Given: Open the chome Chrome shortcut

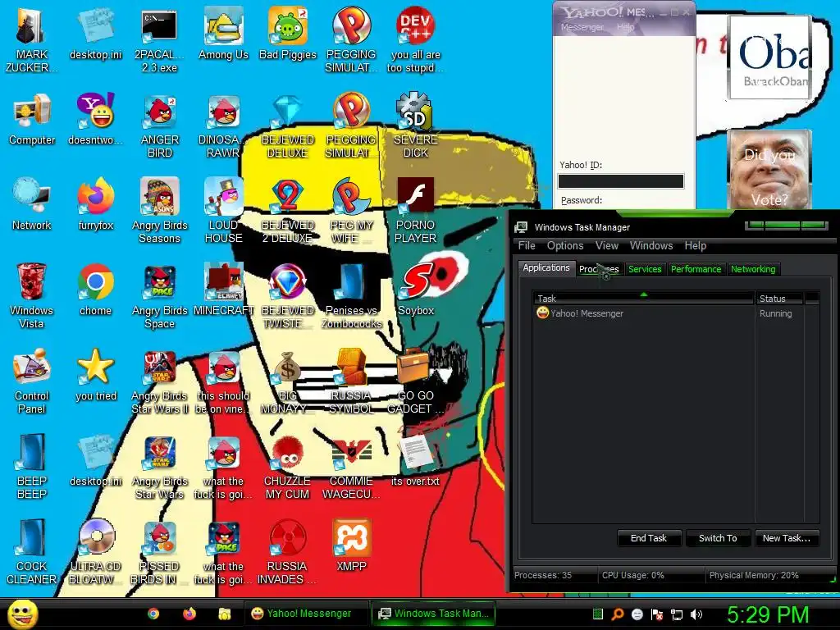Looking at the screenshot, I should pos(95,290).
